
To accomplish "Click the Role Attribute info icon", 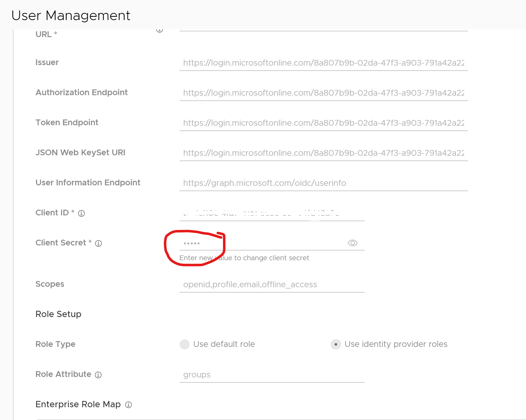I will click(98, 375).
